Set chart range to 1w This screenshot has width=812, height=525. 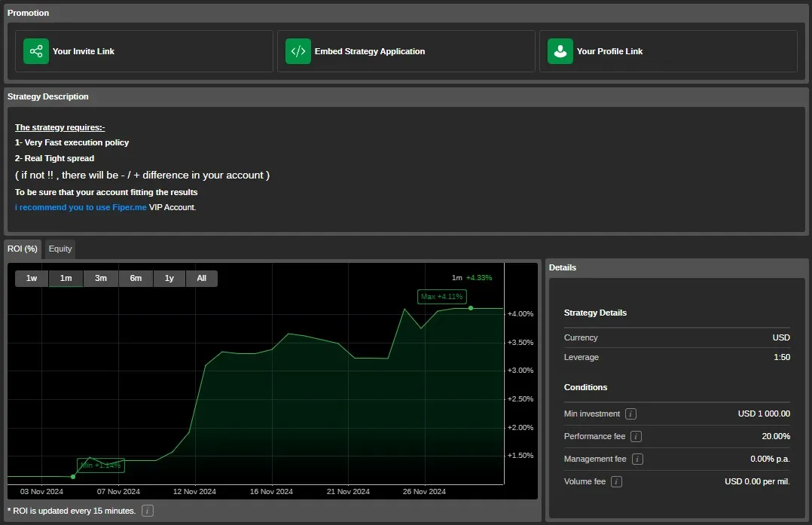click(x=32, y=278)
